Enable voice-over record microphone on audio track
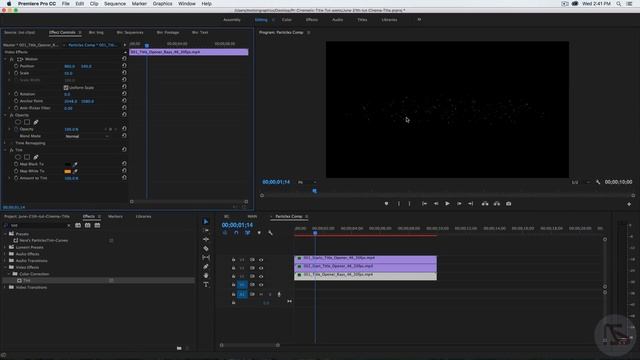The width and height of the screenshot is (640, 360). tap(279, 294)
